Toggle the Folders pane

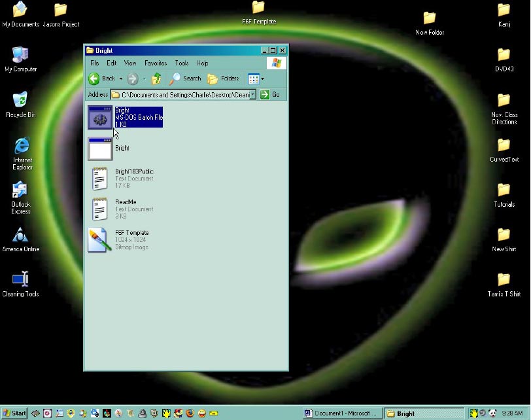pyautogui.click(x=223, y=79)
